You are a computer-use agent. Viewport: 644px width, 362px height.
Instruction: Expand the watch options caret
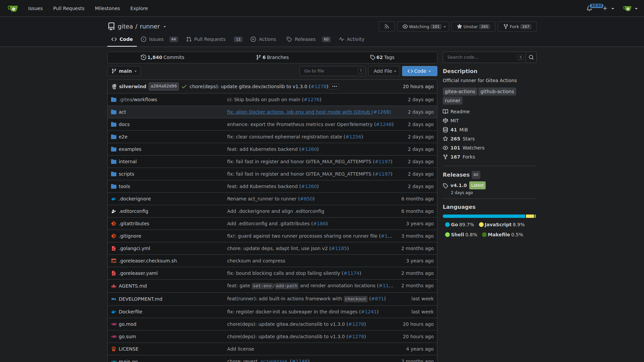coord(445,26)
